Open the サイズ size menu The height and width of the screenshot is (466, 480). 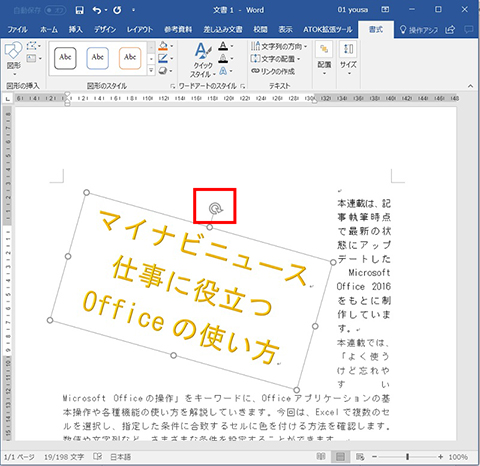[x=348, y=59]
